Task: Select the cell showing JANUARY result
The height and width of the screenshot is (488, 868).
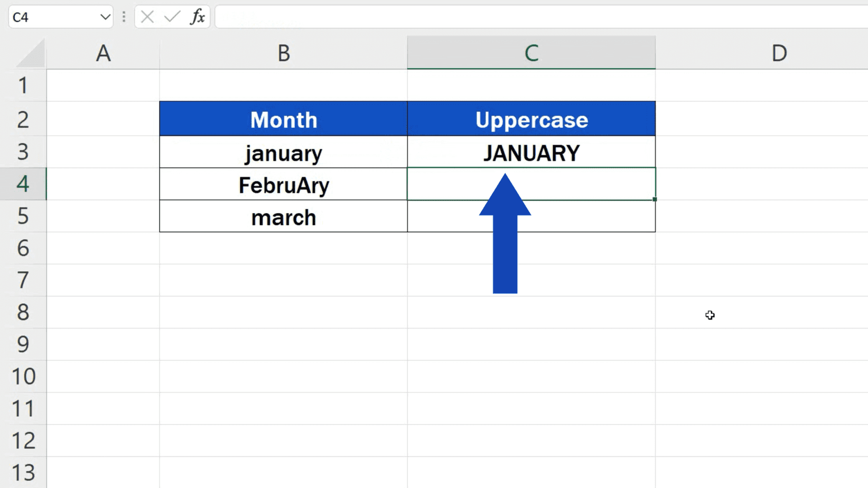Action: (531, 153)
